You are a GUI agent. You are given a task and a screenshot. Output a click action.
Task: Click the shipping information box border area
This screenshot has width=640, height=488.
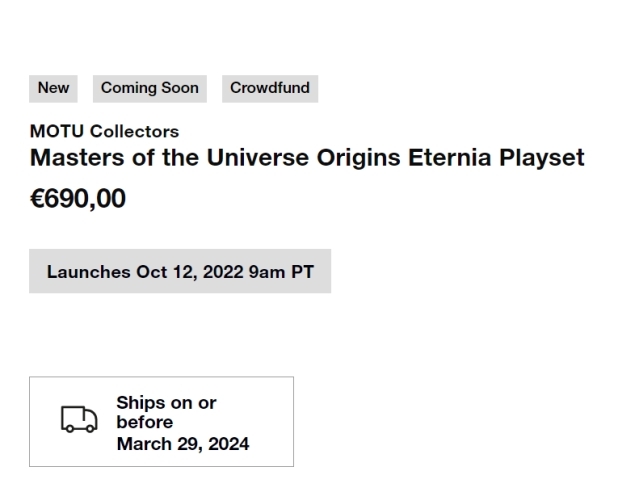point(161,421)
